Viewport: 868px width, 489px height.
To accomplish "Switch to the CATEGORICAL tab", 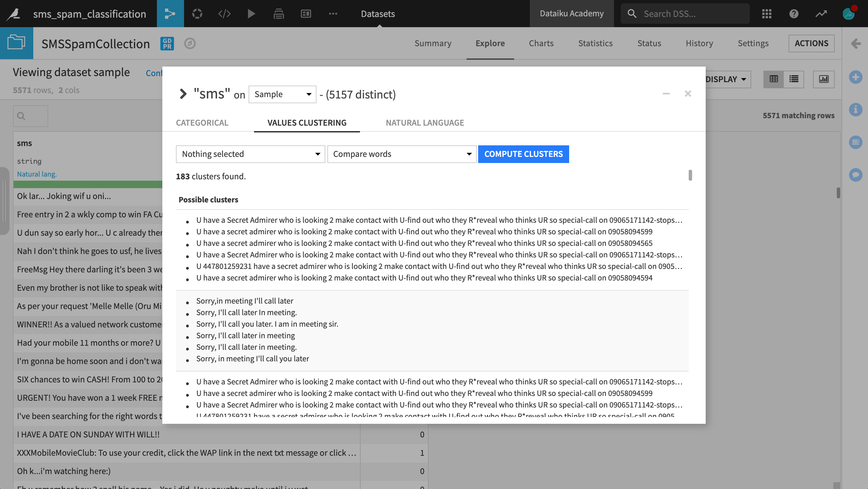I will 202,123.
